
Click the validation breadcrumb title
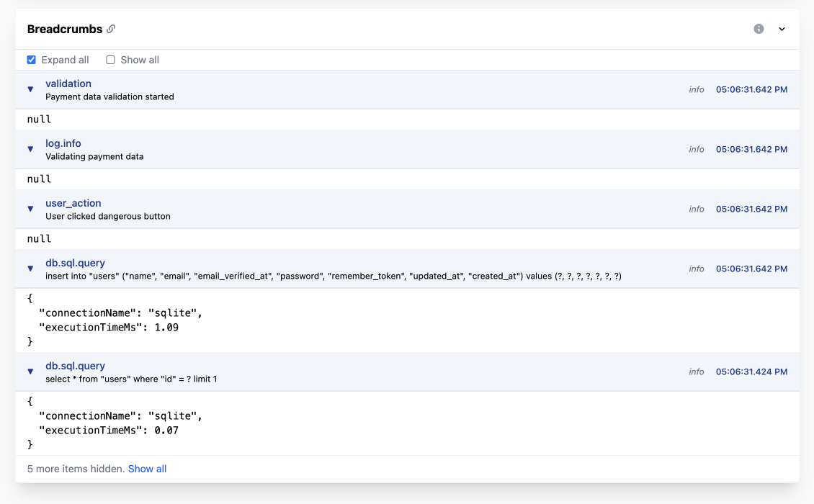(68, 84)
